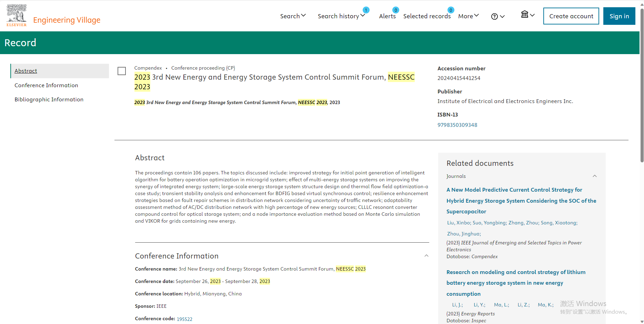The image size is (644, 324).
Task: Open the Search dropdown menu
Action: click(293, 16)
